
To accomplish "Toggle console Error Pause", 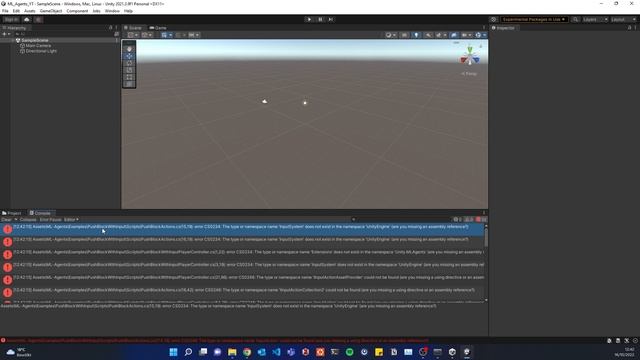I will (50, 220).
